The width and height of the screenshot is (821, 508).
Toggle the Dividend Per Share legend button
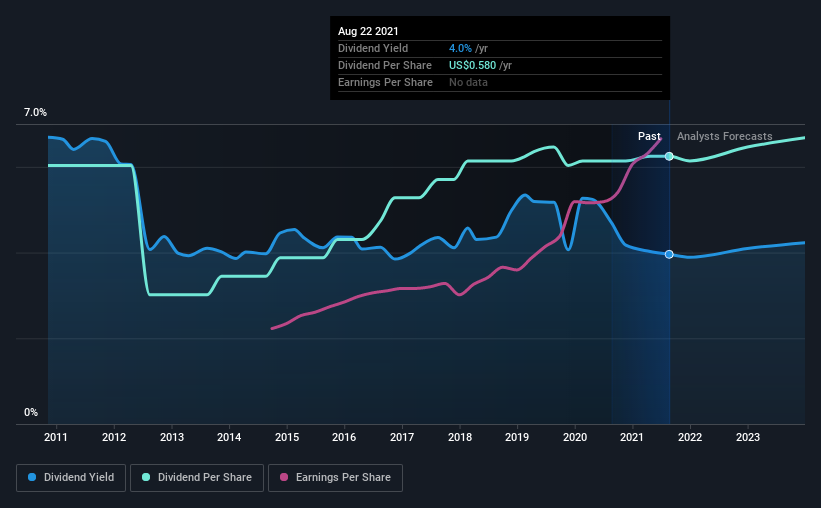tap(197, 478)
